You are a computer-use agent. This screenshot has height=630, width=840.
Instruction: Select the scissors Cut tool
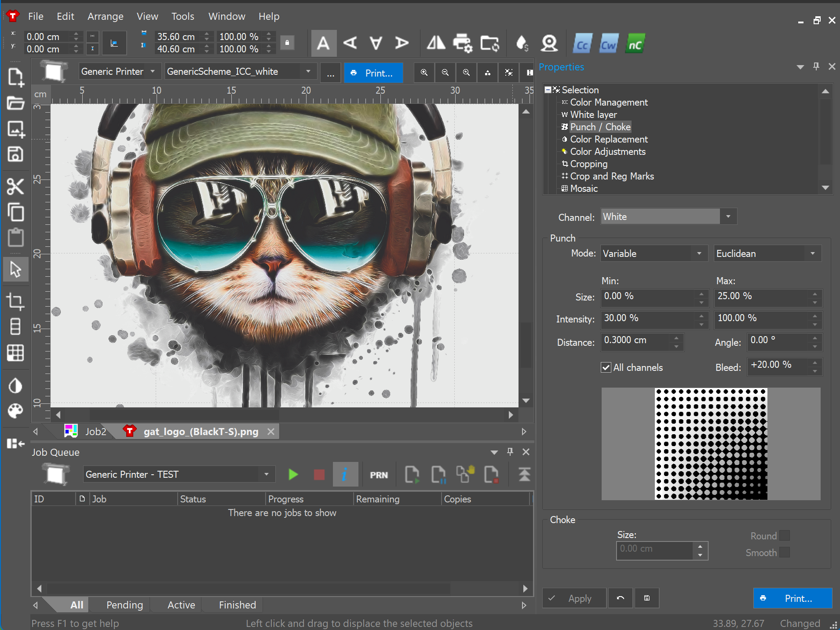pos(15,187)
